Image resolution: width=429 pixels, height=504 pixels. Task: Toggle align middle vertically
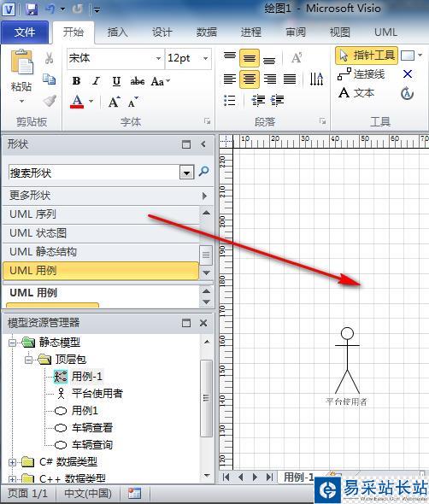tap(250, 58)
